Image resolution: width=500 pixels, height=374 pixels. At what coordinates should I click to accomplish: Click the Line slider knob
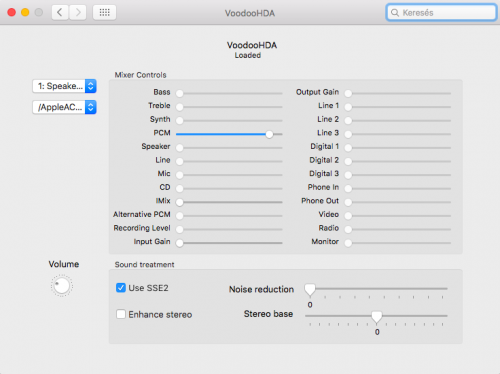click(x=180, y=161)
